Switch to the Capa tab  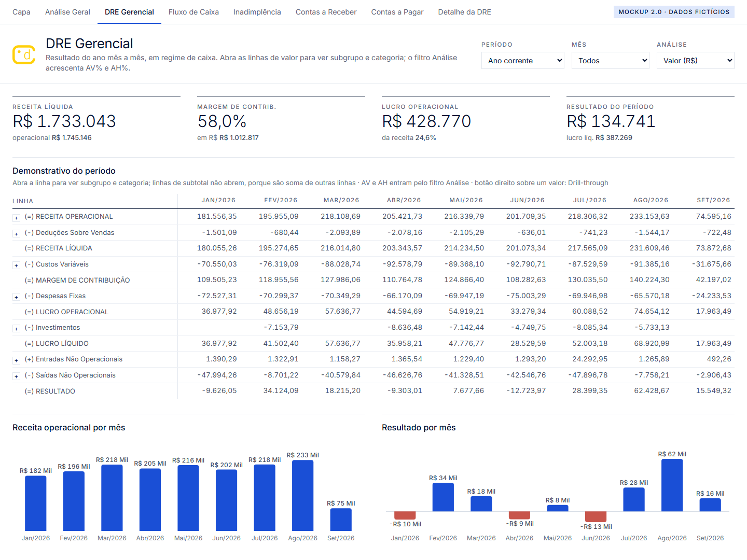(x=21, y=12)
